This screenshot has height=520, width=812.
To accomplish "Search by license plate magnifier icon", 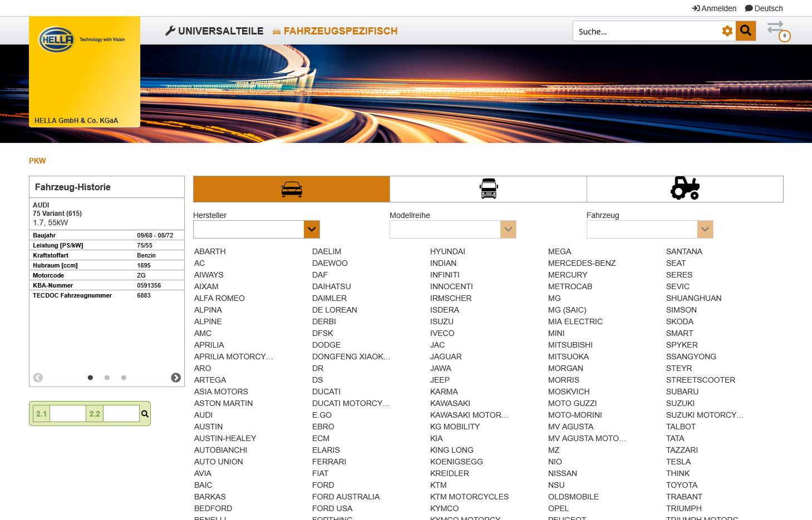I will click(x=144, y=413).
